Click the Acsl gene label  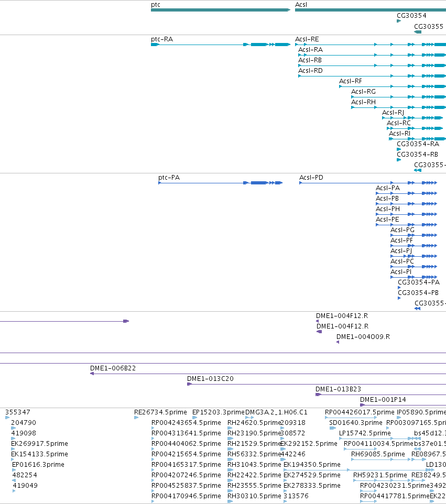pyautogui.click(x=301, y=5)
